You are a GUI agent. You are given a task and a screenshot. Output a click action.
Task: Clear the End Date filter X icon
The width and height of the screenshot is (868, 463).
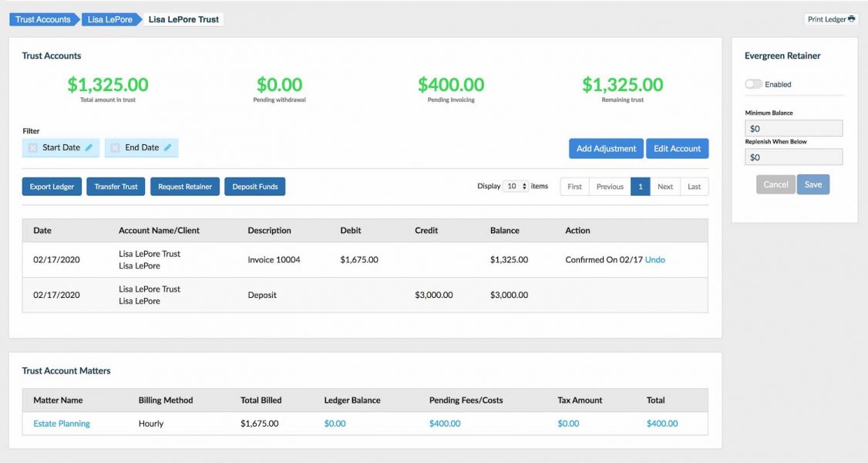pyautogui.click(x=115, y=147)
